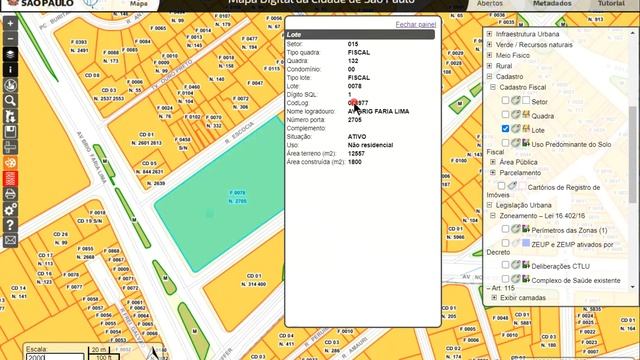Enable the Quadra layer checkbox
The height and width of the screenshot is (360, 640).
point(505,114)
